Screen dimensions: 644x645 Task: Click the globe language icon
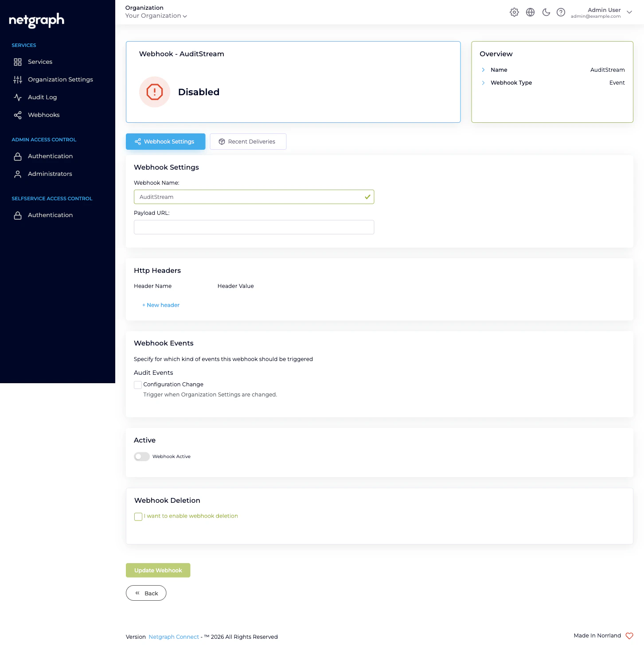tap(530, 12)
